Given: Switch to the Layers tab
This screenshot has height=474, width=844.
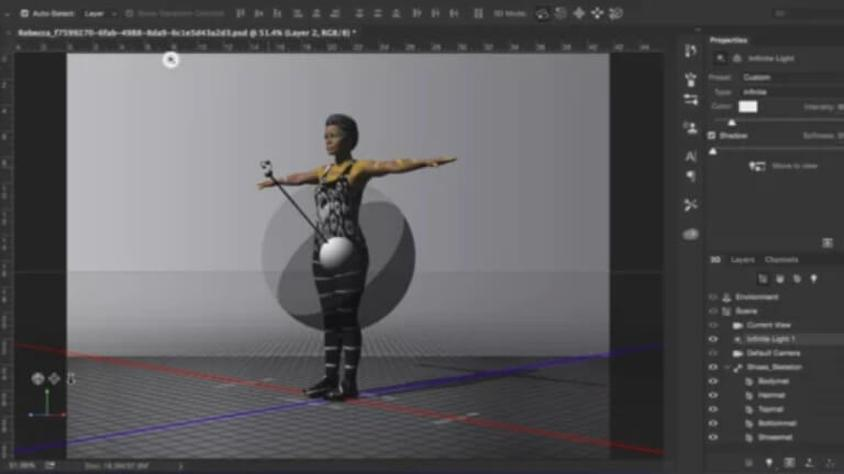Looking at the screenshot, I should pyautogui.click(x=742, y=260).
